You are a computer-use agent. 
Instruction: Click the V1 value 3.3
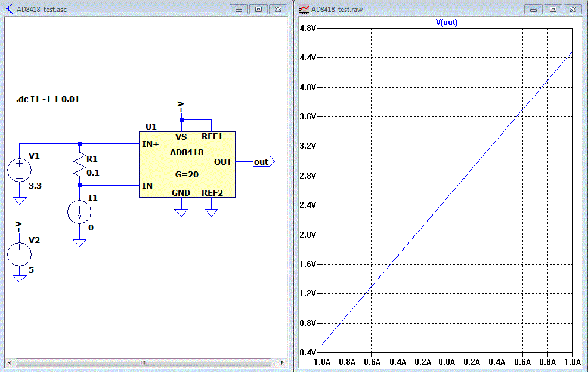point(35,186)
